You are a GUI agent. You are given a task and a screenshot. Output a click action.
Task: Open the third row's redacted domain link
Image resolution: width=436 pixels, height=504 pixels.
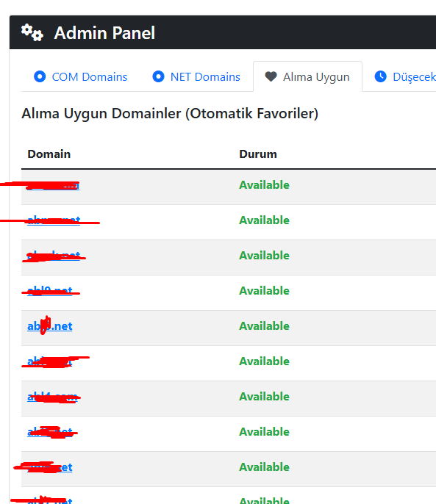tap(54, 256)
